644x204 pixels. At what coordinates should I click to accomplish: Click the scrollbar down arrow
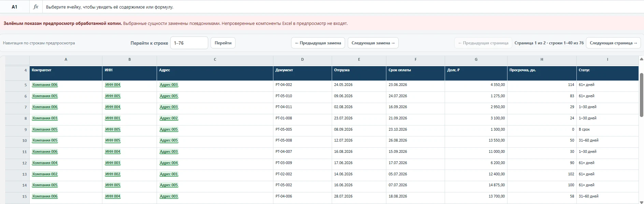[641, 202]
